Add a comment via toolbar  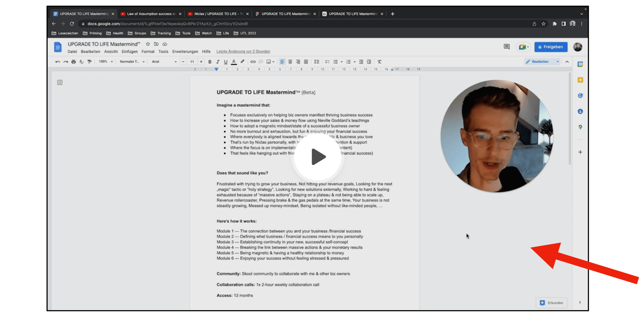click(x=261, y=62)
